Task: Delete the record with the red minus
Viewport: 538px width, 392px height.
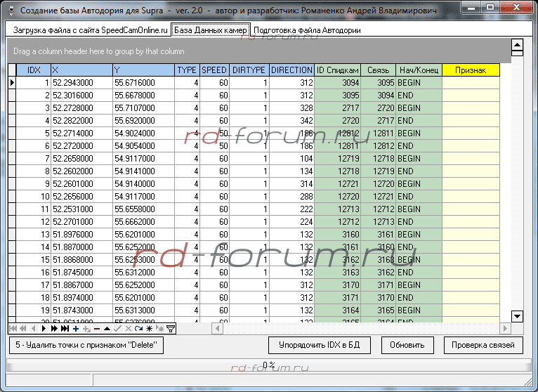Action: pos(96,328)
